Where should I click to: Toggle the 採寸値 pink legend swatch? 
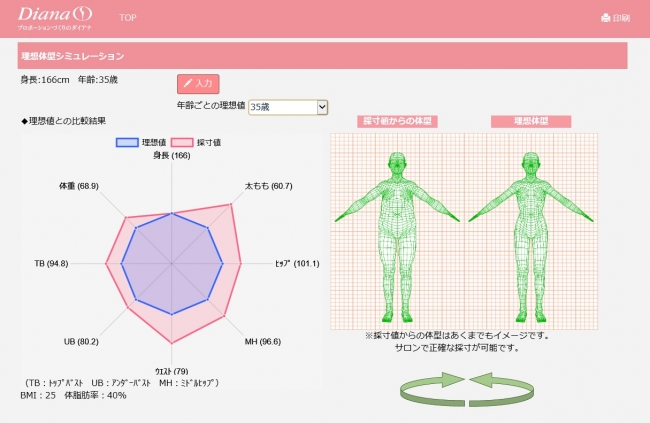[182, 143]
